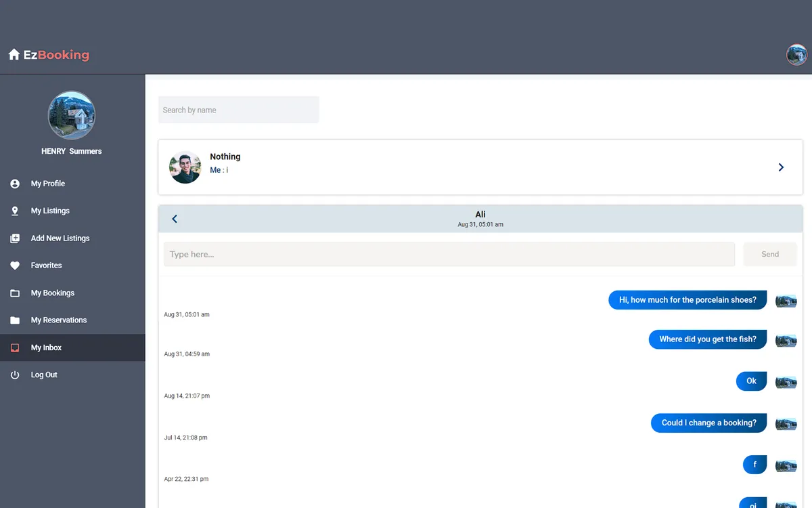
Task: Focus the Search by name field
Action: pyautogui.click(x=238, y=110)
